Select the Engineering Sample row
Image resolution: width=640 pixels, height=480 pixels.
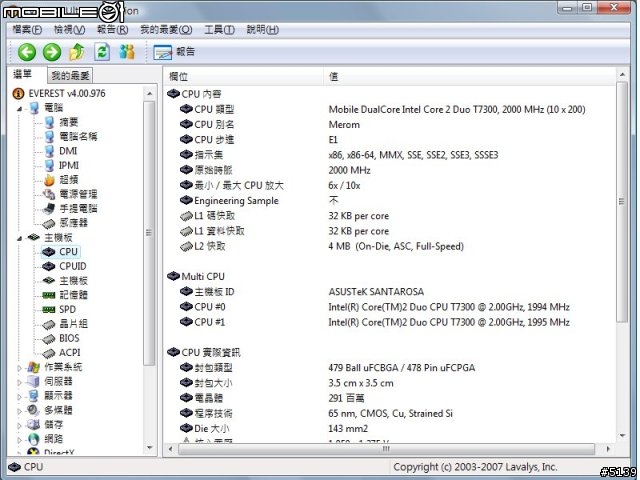click(391, 201)
